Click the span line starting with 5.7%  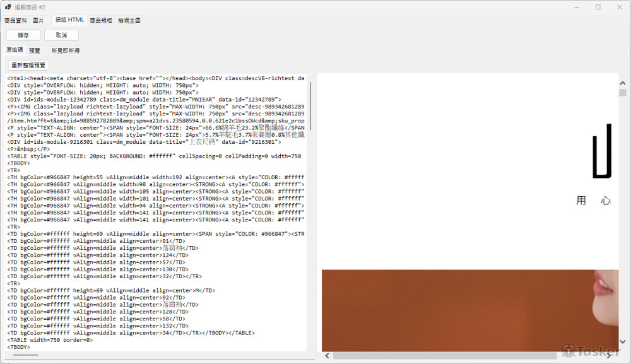point(156,135)
